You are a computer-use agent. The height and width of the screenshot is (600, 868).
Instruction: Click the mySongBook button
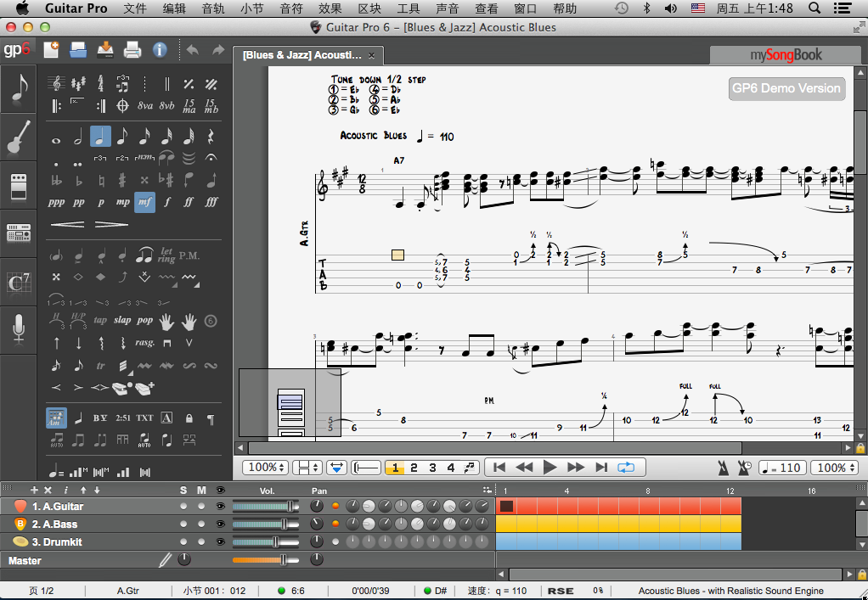click(x=786, y=55)
